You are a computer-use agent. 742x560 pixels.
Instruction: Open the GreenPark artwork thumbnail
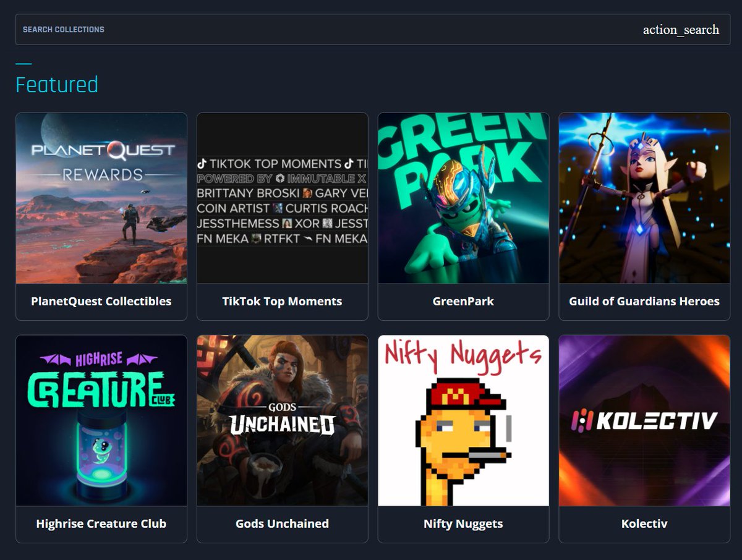[463, 198]
